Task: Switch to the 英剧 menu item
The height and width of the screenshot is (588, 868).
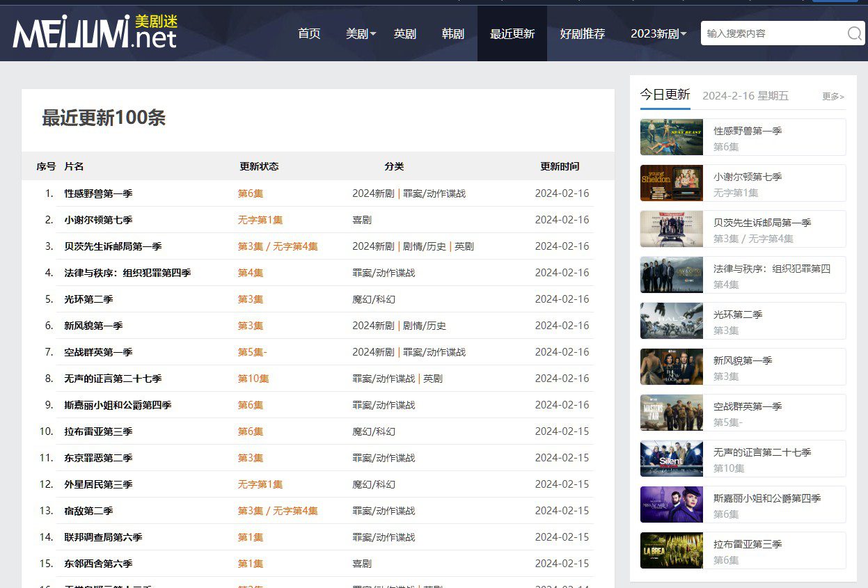Action: point(405,33)
